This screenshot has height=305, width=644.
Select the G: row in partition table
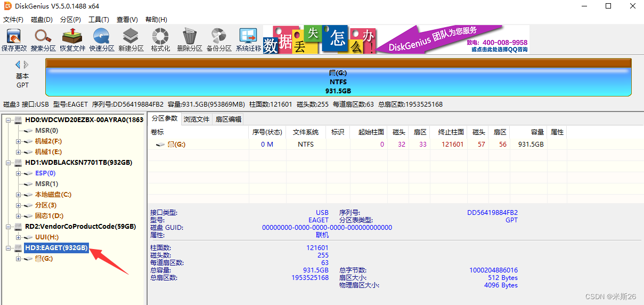[x=357, y=145]
